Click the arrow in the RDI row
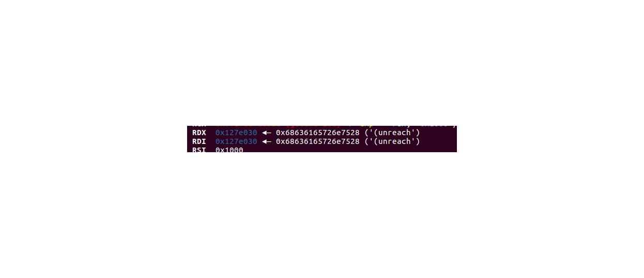644x278 pixels. (267, 141)
